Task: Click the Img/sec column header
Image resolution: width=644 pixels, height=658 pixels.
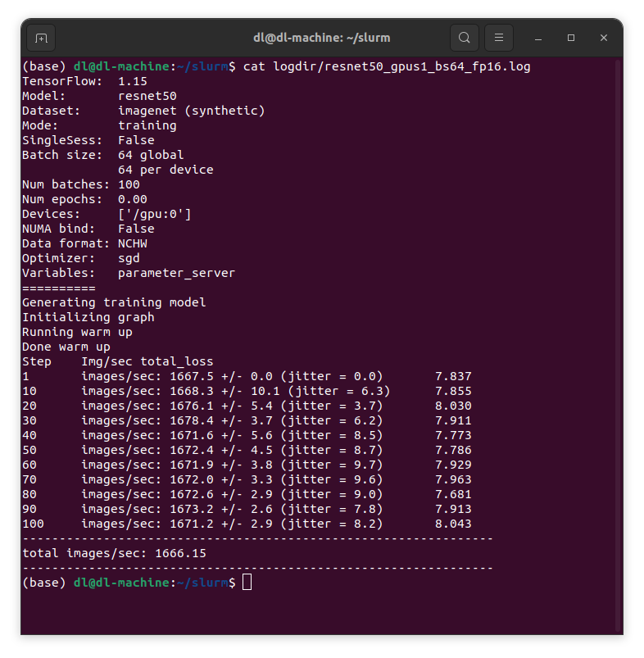Action: pos(107,361)
